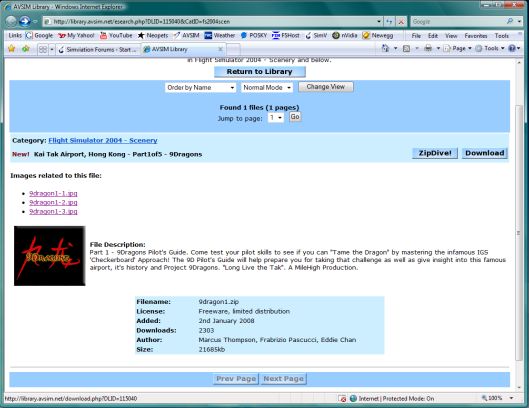
Task: Open the SimV favorite link
Action: coord(316,35)
